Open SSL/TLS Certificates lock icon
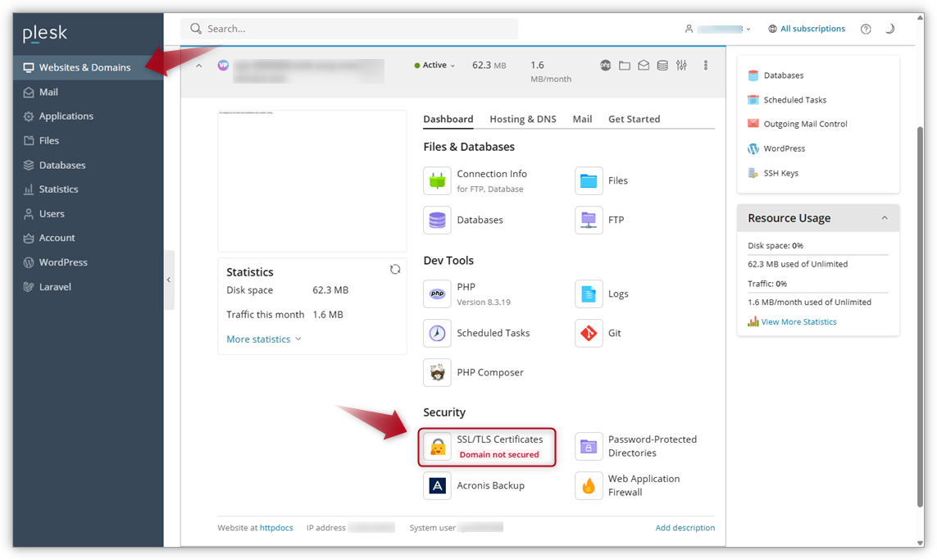937x560 pixels. click(438, 447)
